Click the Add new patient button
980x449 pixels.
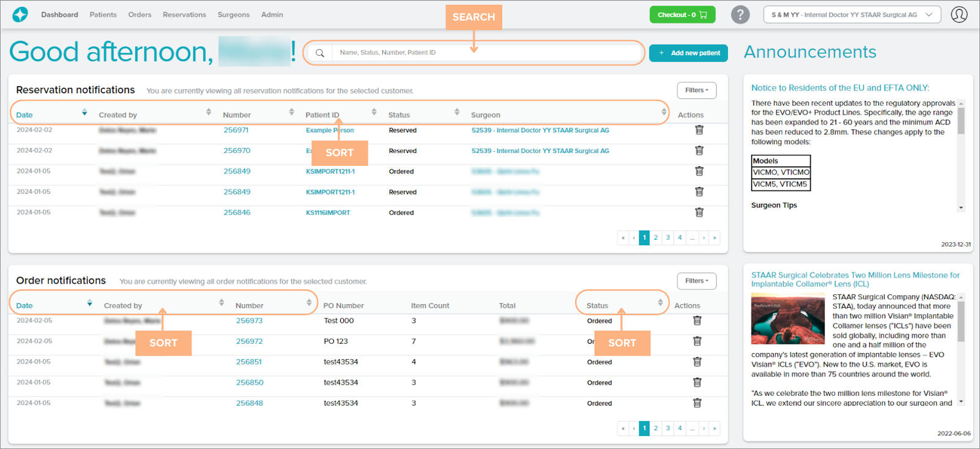tap(688, 53)
